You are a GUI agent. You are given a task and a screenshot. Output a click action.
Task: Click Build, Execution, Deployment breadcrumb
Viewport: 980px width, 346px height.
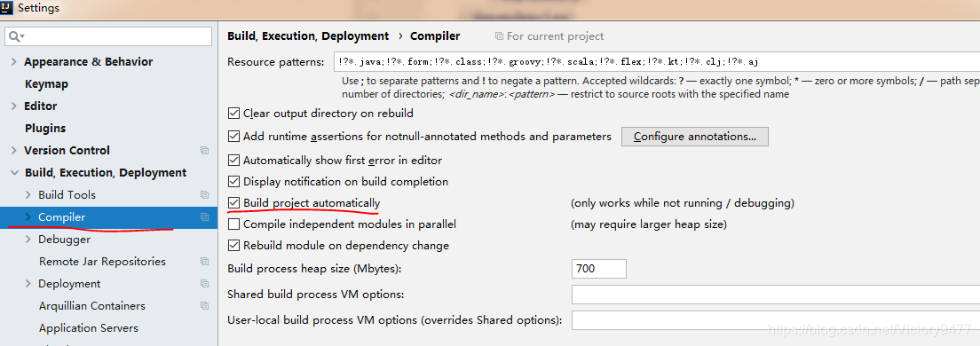[308, 36]
